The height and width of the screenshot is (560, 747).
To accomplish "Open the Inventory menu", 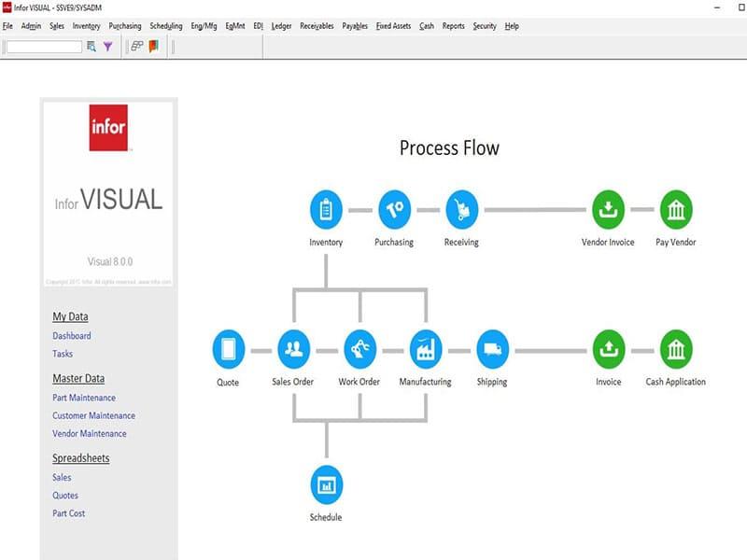I will tap(86, 26).
